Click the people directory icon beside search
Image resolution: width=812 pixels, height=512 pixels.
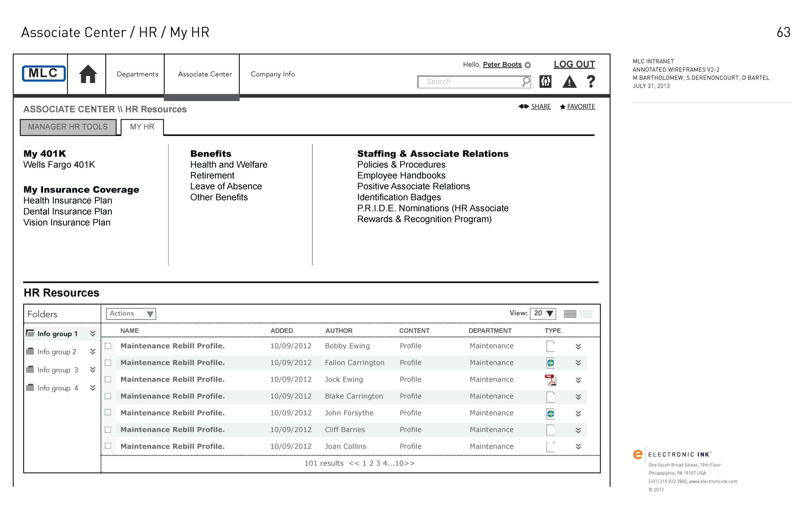coord(545,82)
